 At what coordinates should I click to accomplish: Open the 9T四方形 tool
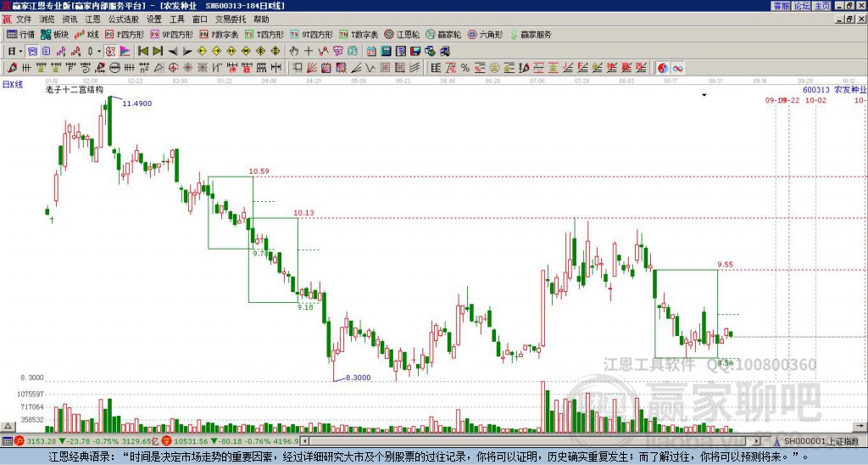click(x=311, y=34)
